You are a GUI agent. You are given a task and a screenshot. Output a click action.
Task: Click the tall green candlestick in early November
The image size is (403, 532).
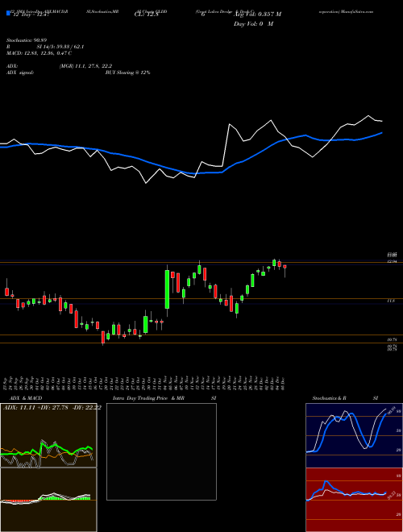[167, 289]
